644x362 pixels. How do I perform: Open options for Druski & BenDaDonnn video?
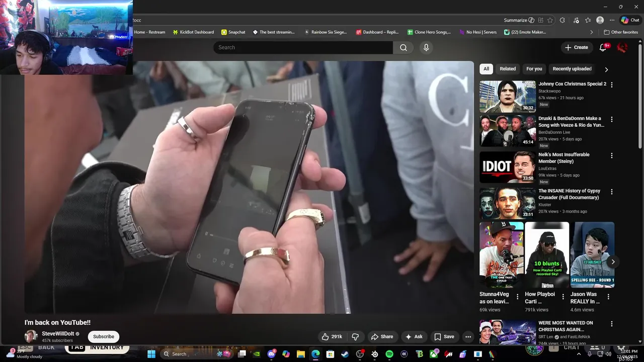click(x=612, y=120)
